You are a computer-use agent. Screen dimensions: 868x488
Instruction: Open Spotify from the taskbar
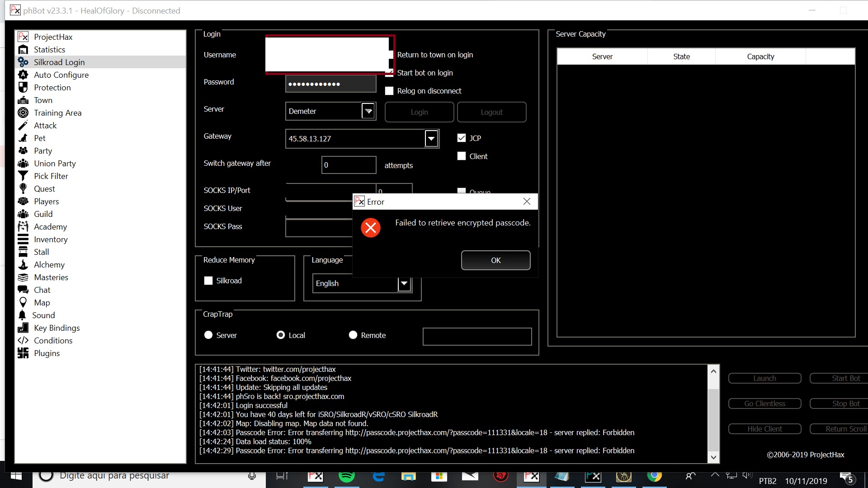346,476
